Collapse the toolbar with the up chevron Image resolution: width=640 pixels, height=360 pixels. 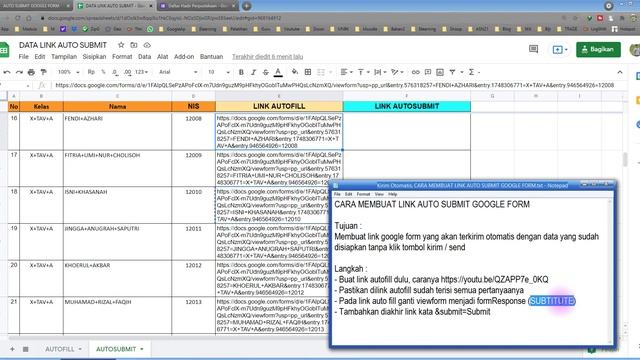point(620,72)
